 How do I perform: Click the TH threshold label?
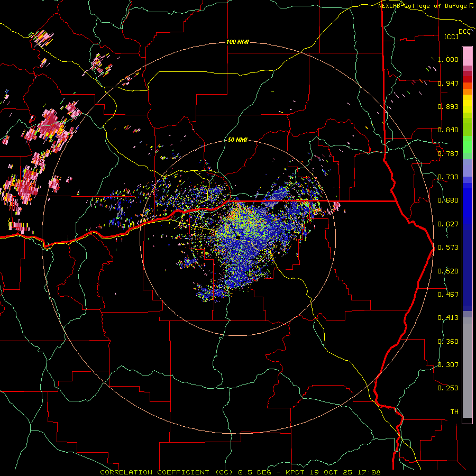(x=454, y=412)
